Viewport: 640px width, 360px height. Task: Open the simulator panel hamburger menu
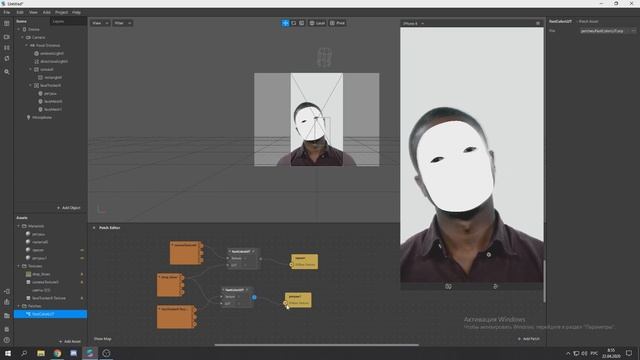(538, 24)
